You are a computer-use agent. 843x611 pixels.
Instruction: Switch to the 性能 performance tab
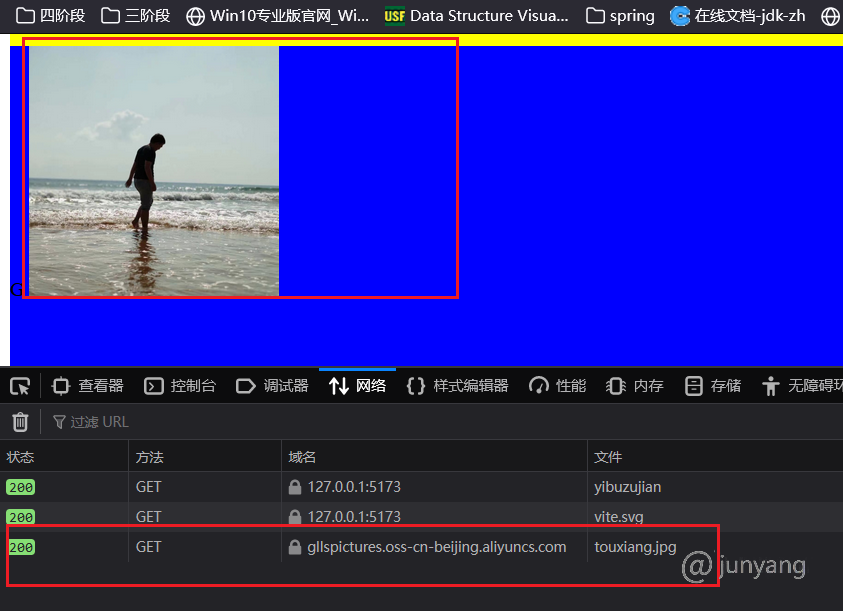558,386
